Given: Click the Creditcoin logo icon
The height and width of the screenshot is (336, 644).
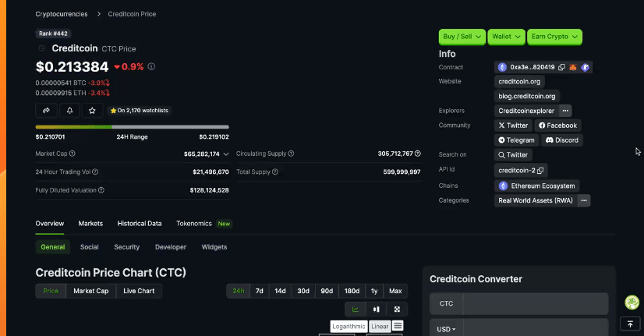Looking at the screenshot, I should point(41,48).
